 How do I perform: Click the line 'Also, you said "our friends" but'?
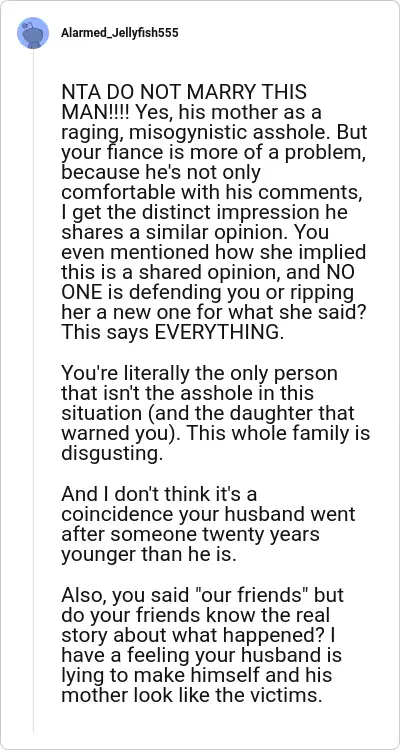(202, 595)
